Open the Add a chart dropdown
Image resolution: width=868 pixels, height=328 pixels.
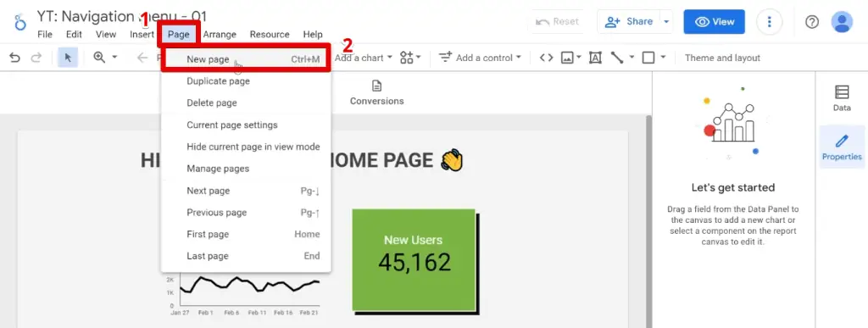coord(363,58)
